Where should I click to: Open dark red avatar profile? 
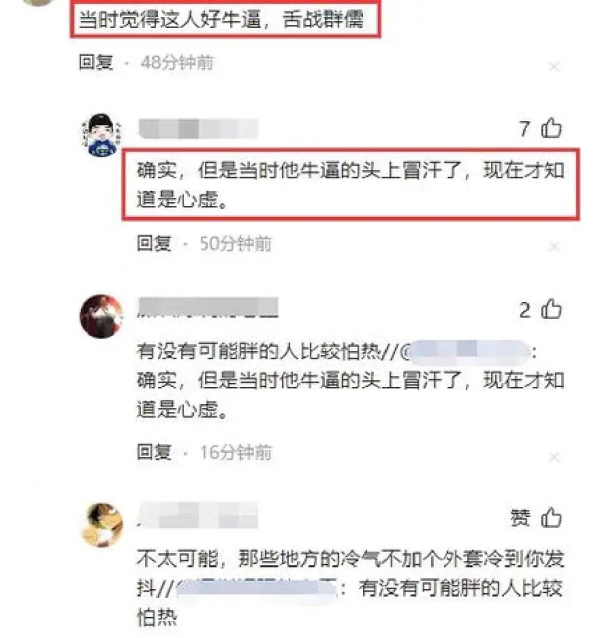[101, 316]
